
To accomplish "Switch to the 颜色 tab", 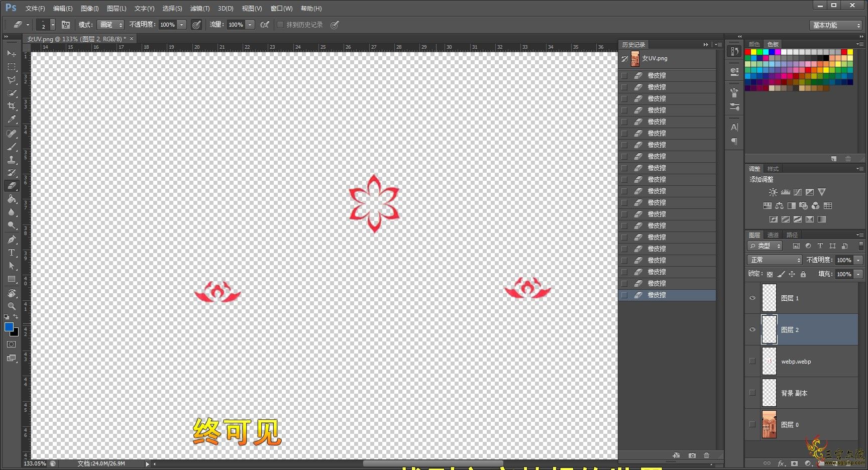I will [x=754, y=44].
